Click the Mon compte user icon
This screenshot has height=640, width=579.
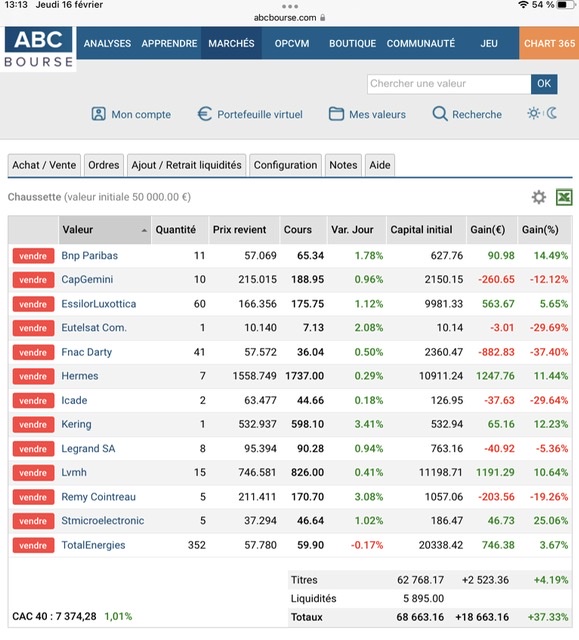pos(98,114)
